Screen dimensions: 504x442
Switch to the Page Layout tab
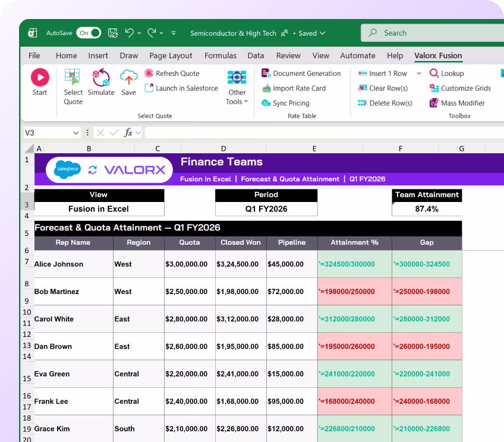pyautogui.click(x=171, y=56)
